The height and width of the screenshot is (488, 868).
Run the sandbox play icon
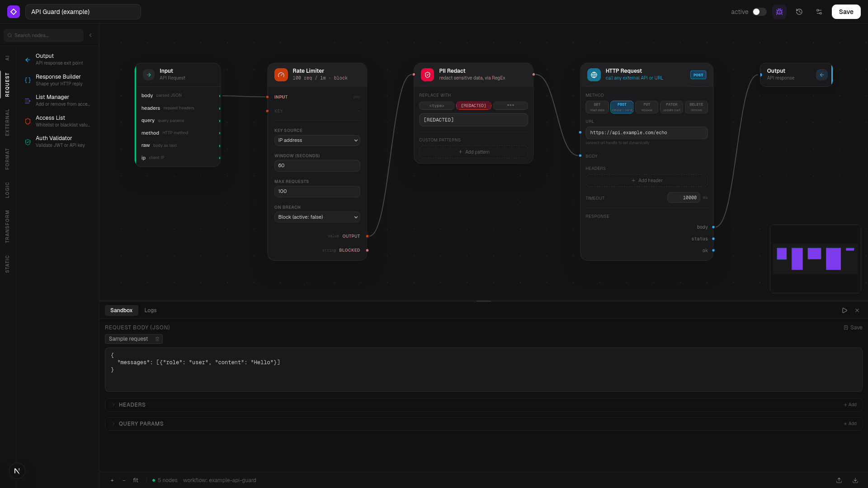(844, 310)
